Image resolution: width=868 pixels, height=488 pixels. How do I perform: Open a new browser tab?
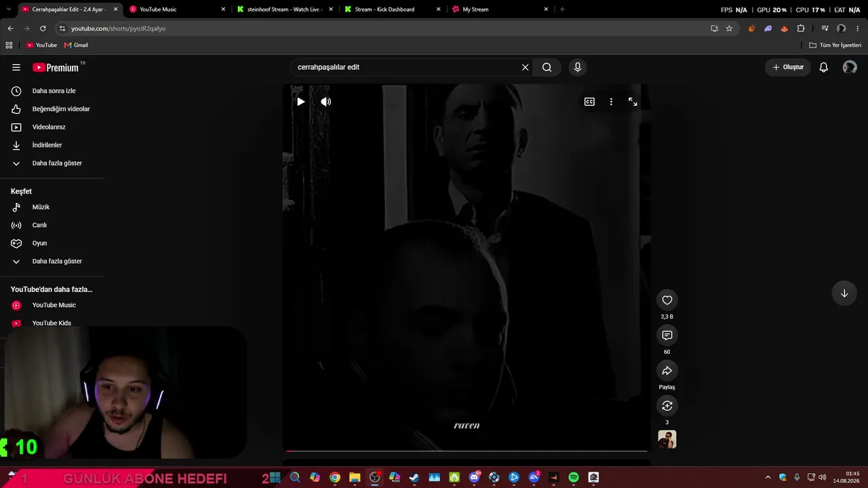pos(562,9)
